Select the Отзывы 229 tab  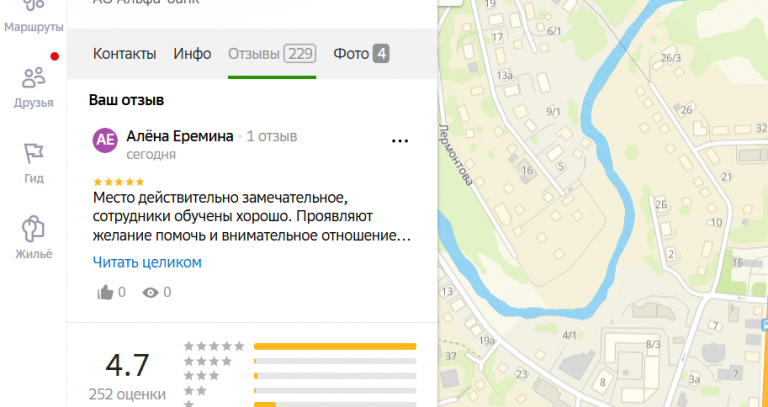(x=272, y=54)
